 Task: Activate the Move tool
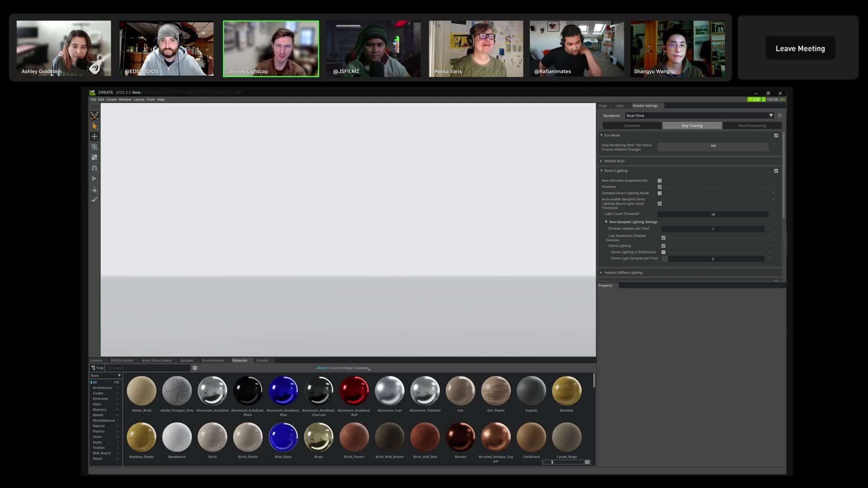point(94,136)
